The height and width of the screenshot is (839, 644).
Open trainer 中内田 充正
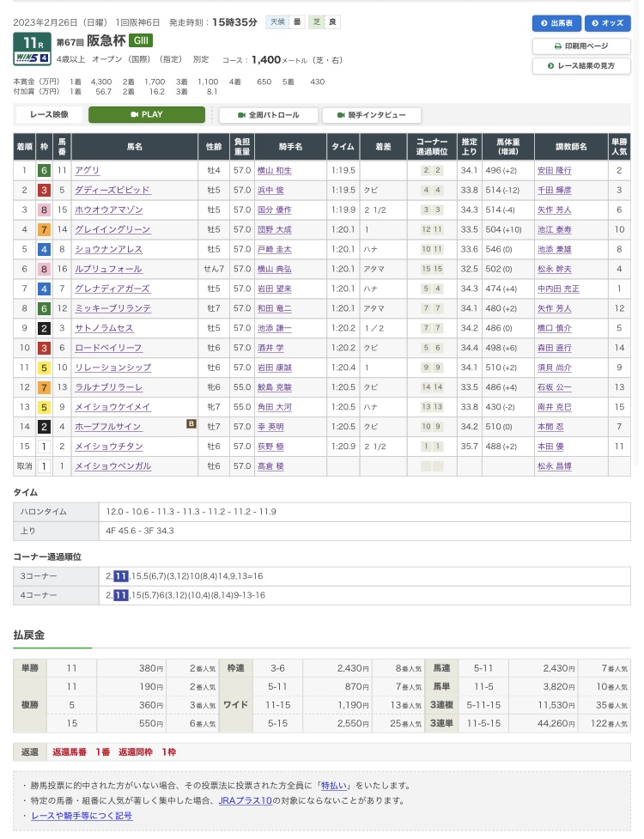(x=558, y=289)
